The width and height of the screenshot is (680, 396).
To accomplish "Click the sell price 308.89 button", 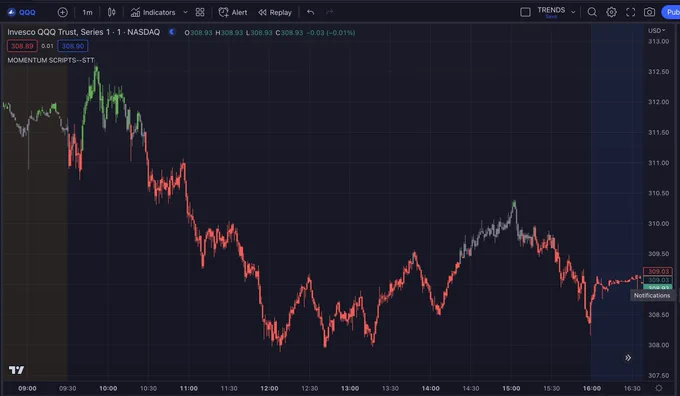I will [22, 46].
